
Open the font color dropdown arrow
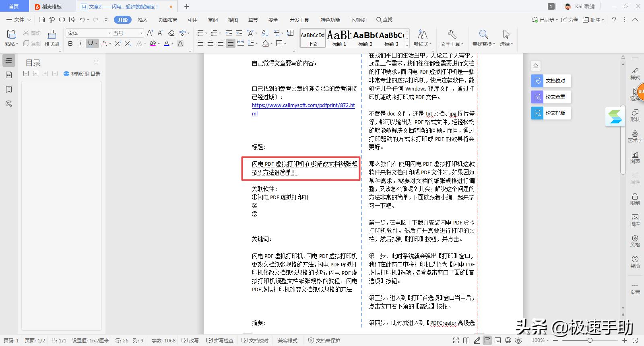tap(172, 44)
